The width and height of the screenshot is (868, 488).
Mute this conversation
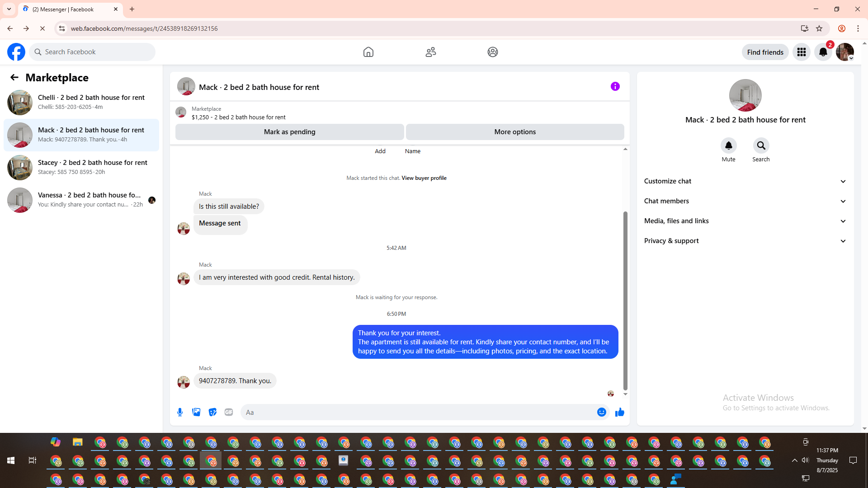[x=728, y=145]
